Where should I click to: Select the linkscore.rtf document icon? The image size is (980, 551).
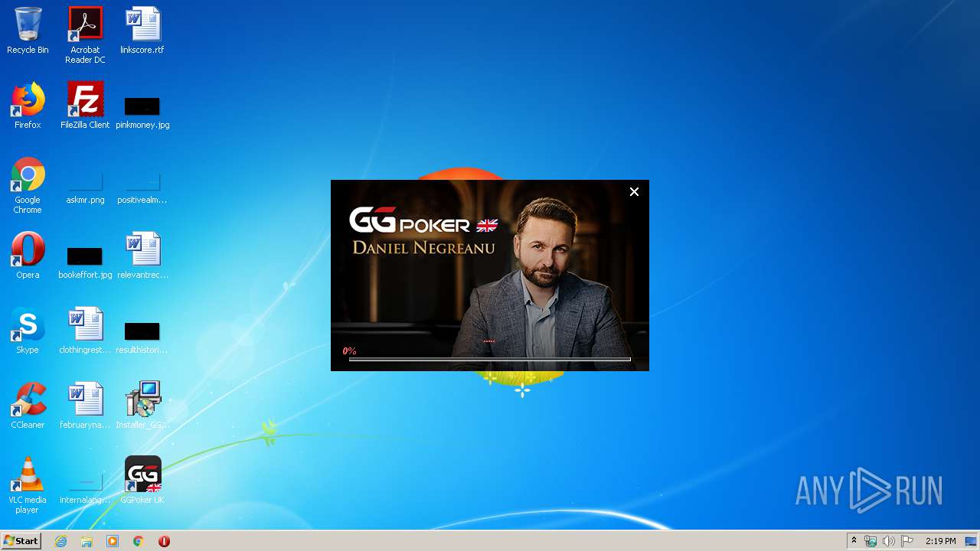pyautogui.click(x=142, y=31)
